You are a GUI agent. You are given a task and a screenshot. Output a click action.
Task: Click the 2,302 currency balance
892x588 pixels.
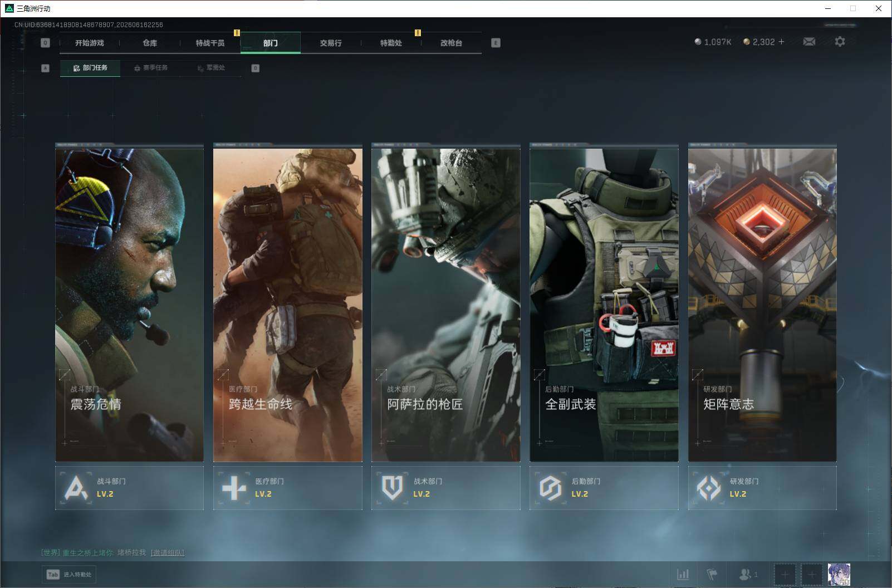click(759, 42)
